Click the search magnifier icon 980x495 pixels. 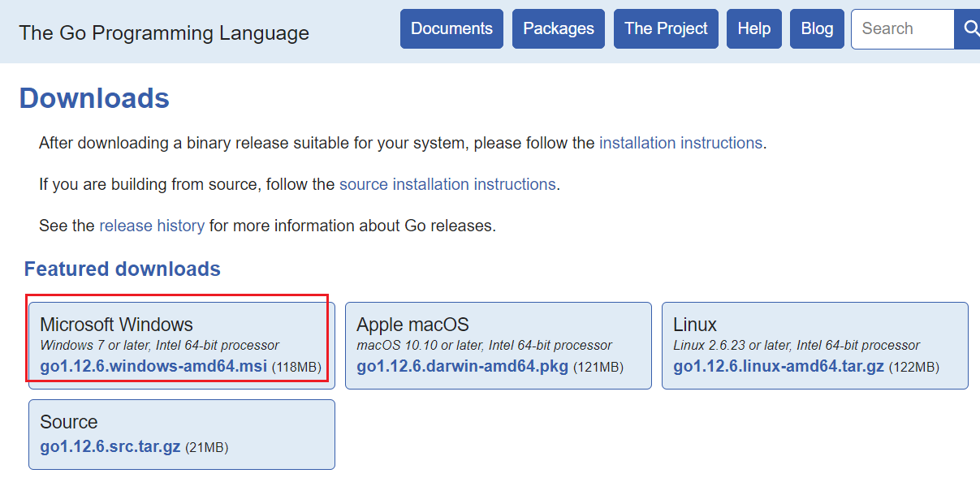coord(969,29)
